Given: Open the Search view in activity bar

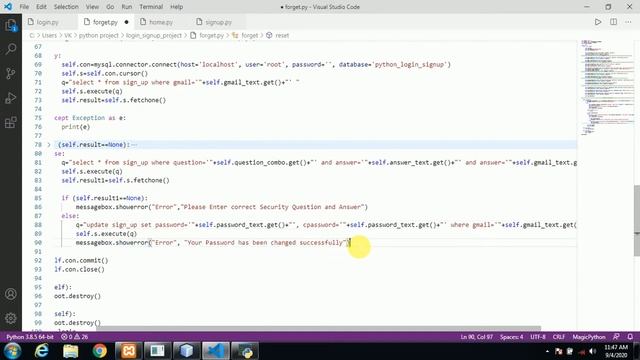Looking at the screenshot, I should tap(11, 49).
